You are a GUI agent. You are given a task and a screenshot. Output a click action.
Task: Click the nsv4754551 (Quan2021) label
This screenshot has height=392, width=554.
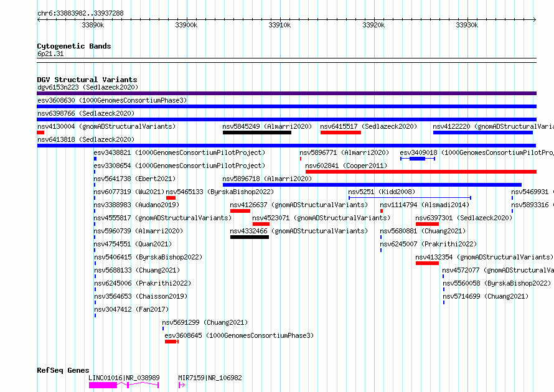pos(133,244)
